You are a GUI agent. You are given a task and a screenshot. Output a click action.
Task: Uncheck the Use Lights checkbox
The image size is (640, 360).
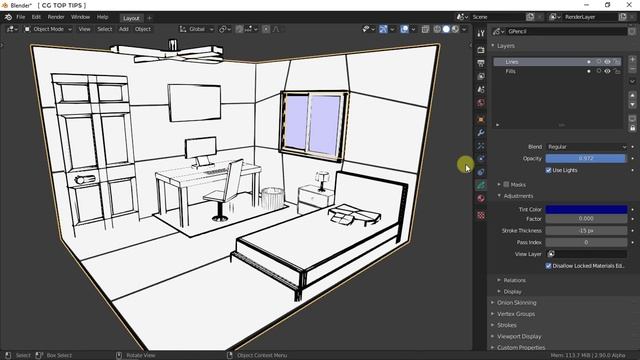(x=549, y=170)
